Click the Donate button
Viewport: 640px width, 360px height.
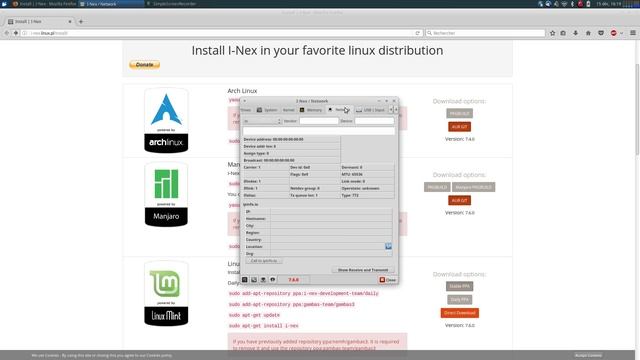click(144, 64)
